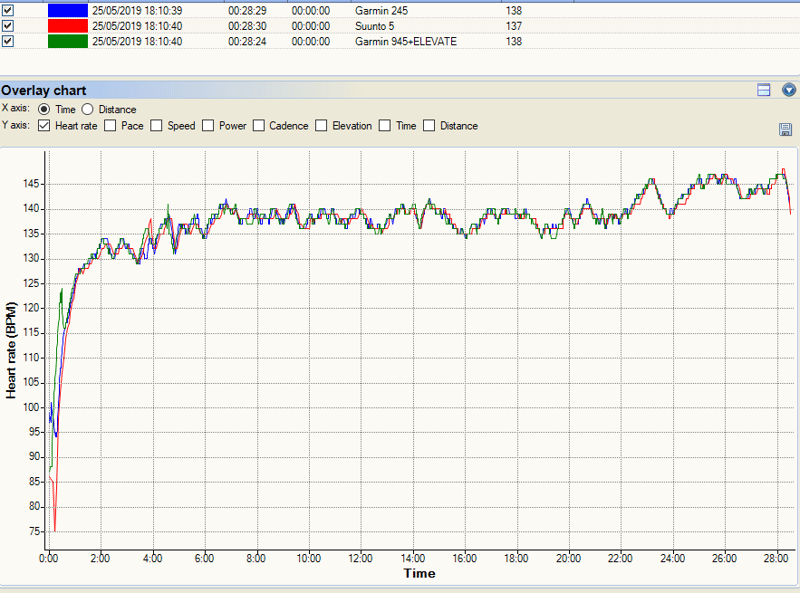Click the Heart rate (BPM) axis label
This screenshot has width=800, height=593.
point(11,350)
